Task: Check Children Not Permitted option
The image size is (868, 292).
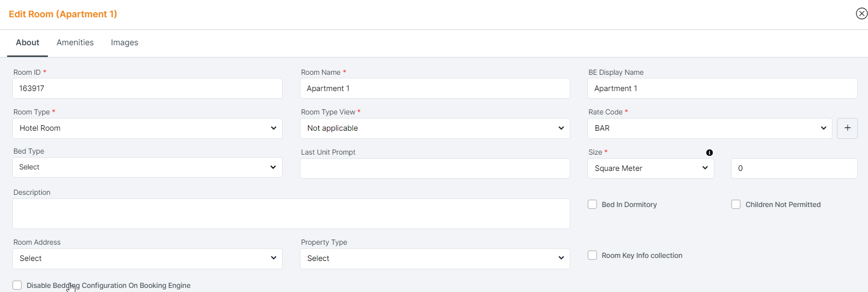Action: click(x=736, y=205)
